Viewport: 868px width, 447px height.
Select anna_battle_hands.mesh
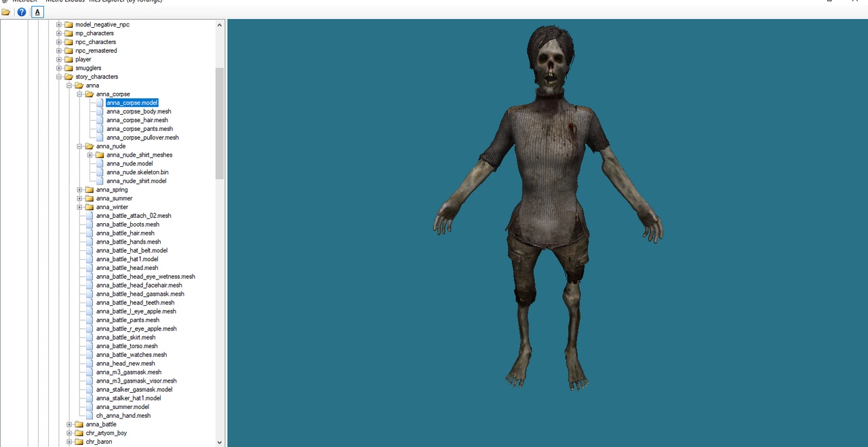click(x=128, y=242)
